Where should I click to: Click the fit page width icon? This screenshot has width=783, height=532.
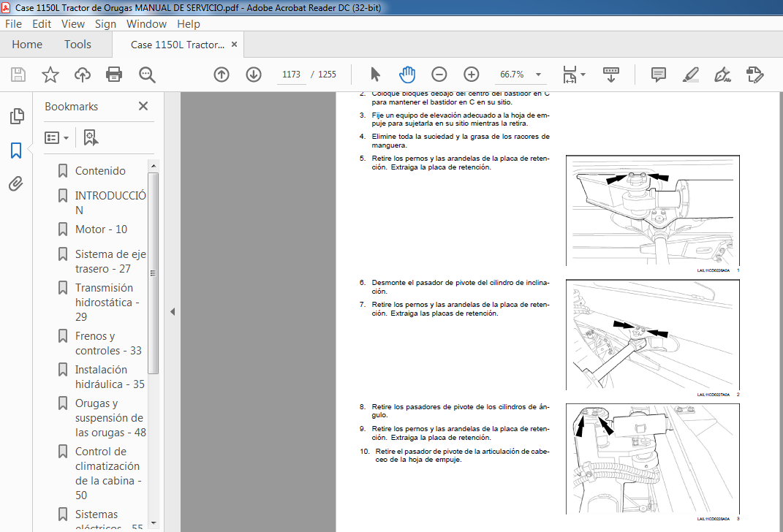point(570,75)
